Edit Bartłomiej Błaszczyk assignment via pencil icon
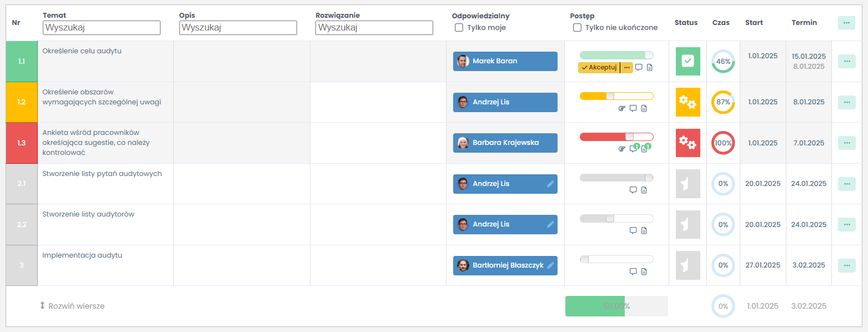868x332 pixels. pos(550,265)
